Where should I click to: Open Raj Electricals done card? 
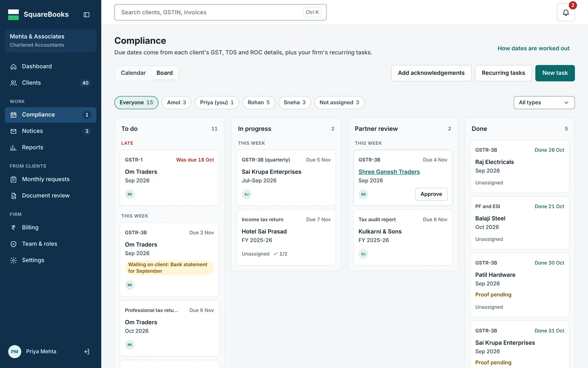coord(520,166)
